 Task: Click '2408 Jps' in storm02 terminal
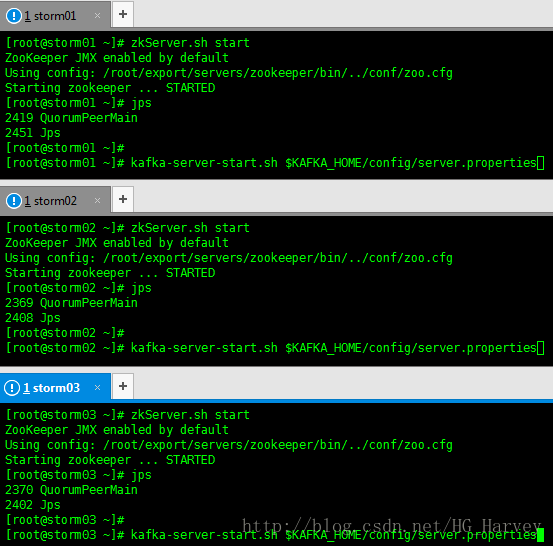click(33, 318)
